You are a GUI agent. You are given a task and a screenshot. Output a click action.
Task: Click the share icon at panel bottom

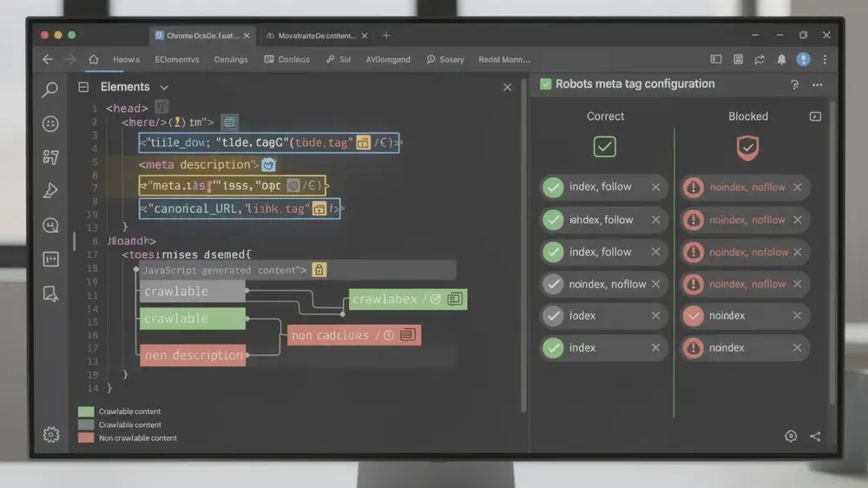coord(815,436)
